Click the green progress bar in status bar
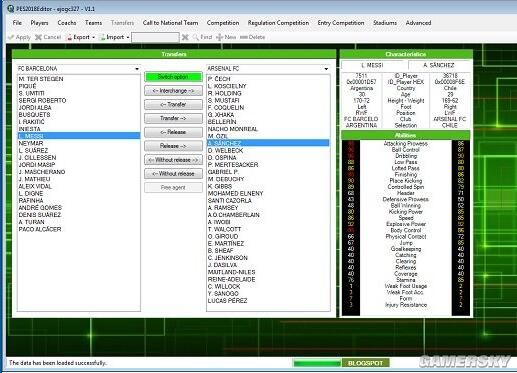This screenshot has width=517, height=373. (317, 363)
